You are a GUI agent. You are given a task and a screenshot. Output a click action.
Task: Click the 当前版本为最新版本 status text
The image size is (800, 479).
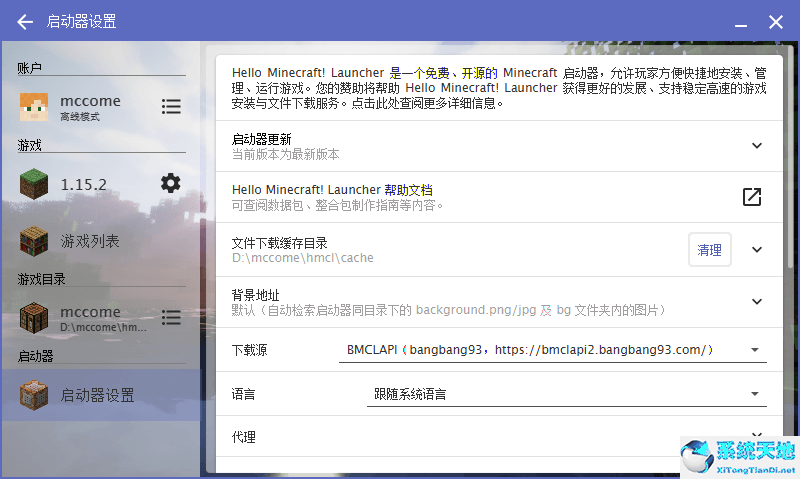tap(285, 155)
